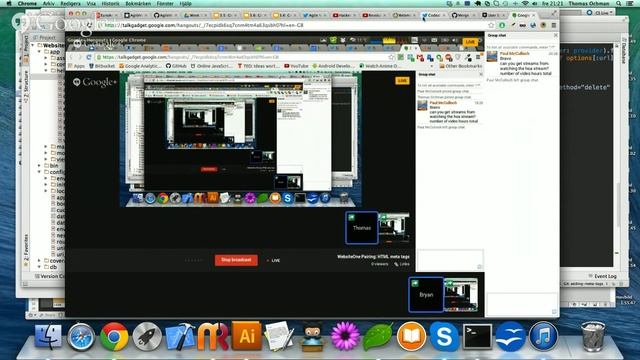
Task: Open Skype from the Dock
Action: pyautogui.click(x=444, y=337)
